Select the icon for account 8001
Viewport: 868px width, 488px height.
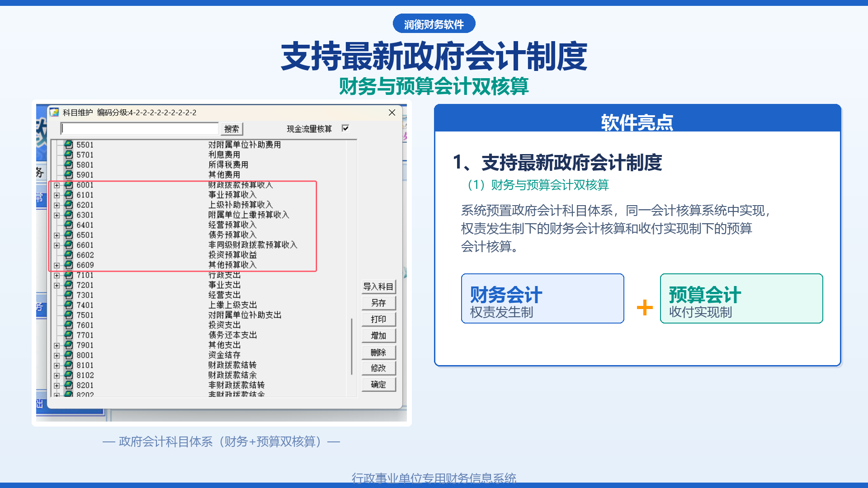68,355
